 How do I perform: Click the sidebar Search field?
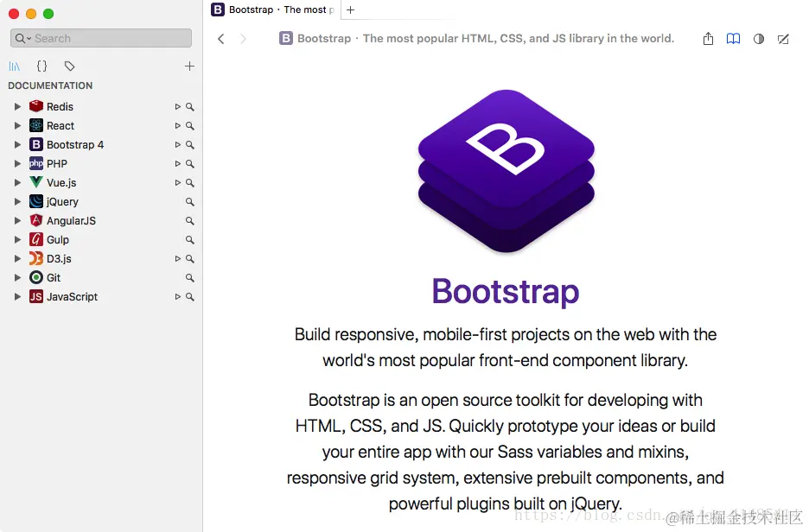101,38
